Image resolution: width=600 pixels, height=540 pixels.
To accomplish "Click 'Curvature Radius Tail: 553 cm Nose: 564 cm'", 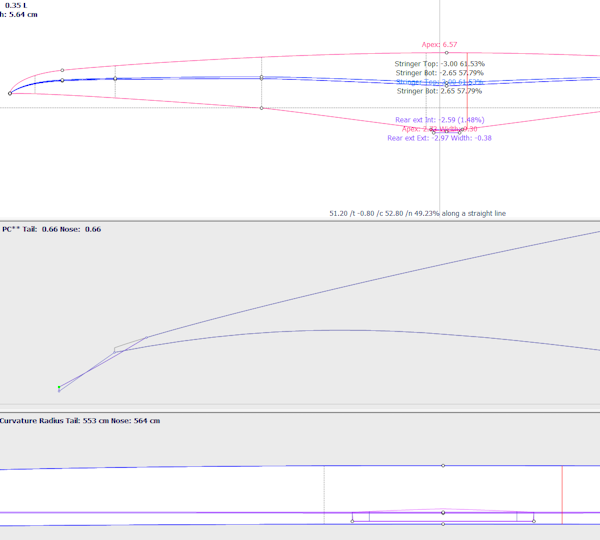I will pyautogui.click(x=80, y=421).
